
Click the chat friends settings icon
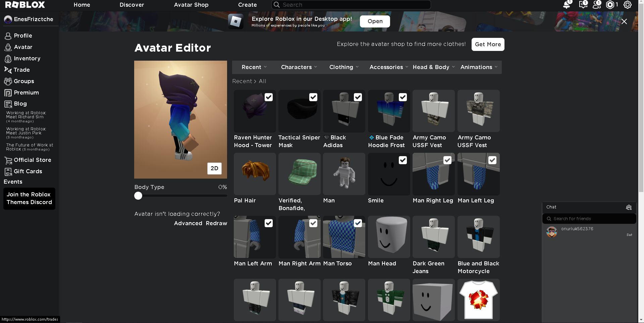coord(629,207)
